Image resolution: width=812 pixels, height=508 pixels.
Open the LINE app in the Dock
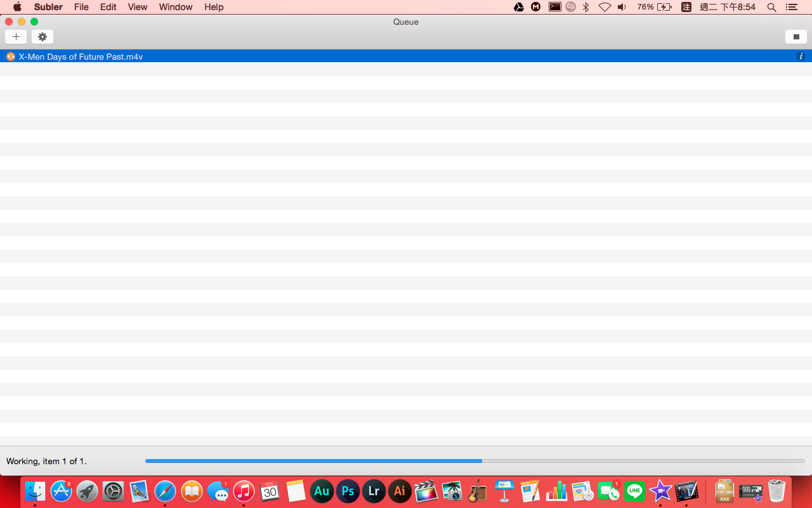(x=634, y=491)
